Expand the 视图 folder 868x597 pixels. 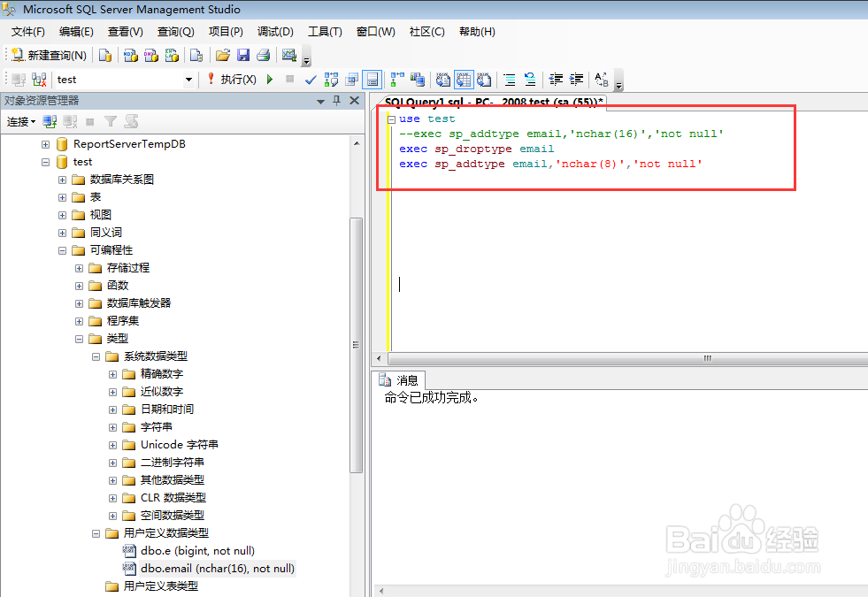coord(63,215)
